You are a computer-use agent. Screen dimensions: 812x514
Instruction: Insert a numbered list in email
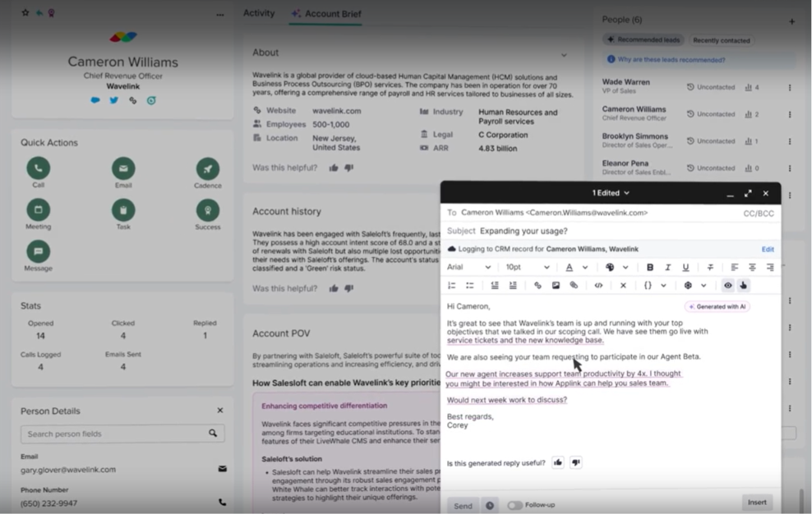pos(451,285)
